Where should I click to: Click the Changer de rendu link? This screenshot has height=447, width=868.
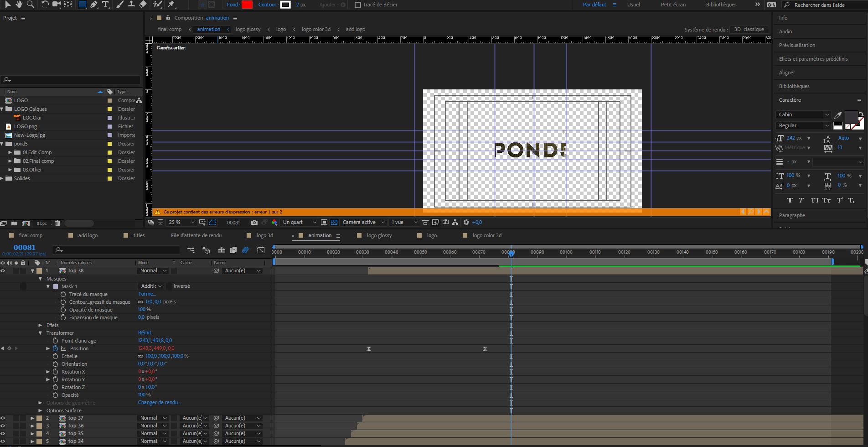tap(160, 403)
